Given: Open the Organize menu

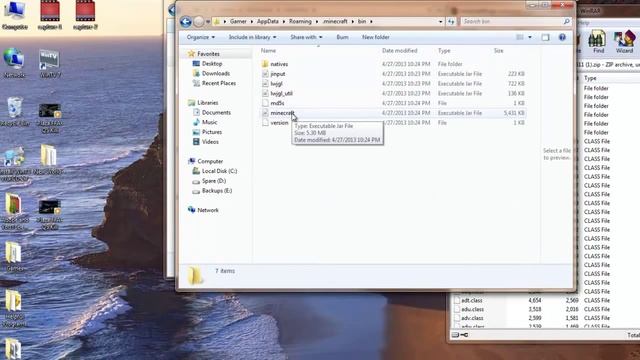Looking at the screenshot, I should pos(200,37).
